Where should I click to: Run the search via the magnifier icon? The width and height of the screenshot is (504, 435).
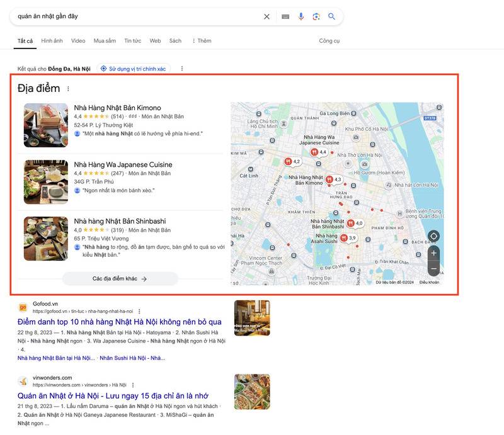(x=332, y=17)
